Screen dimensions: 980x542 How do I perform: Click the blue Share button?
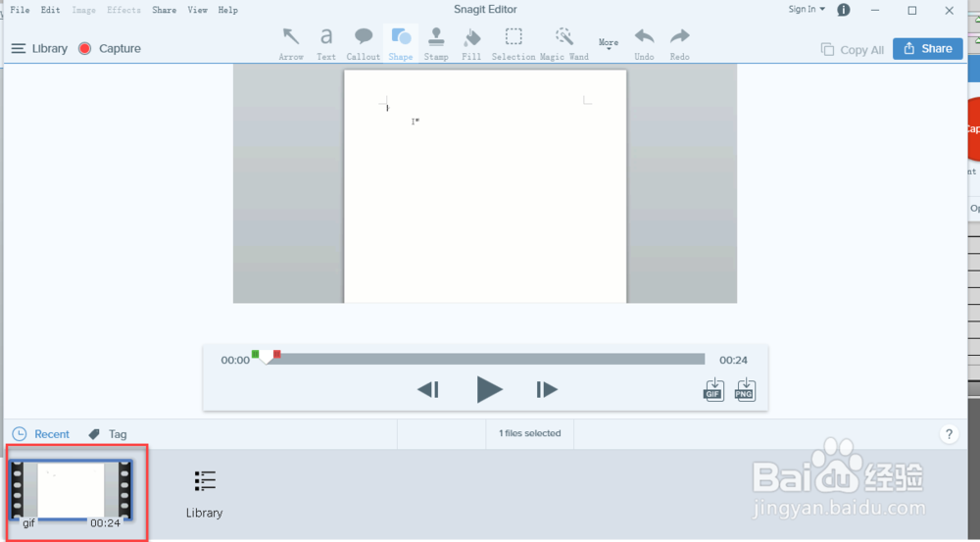point(927,49)
